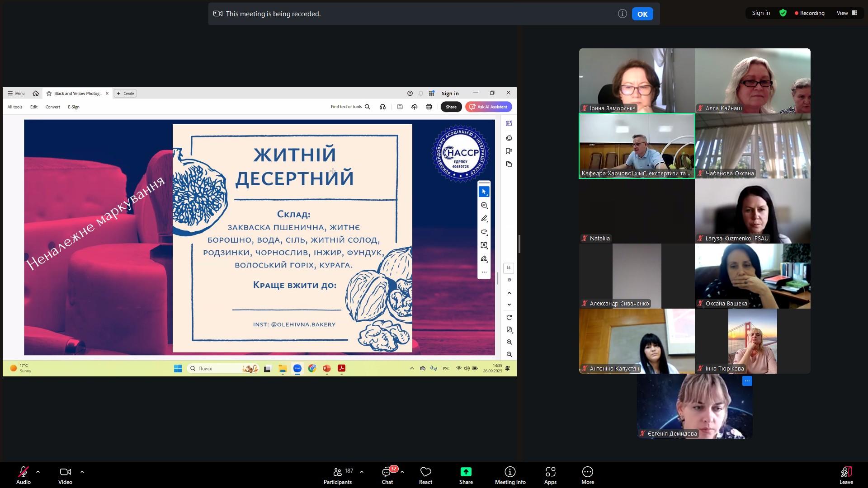Expand the Participants options caret
This screenshot has width=868, height=488.
(362, 472)
